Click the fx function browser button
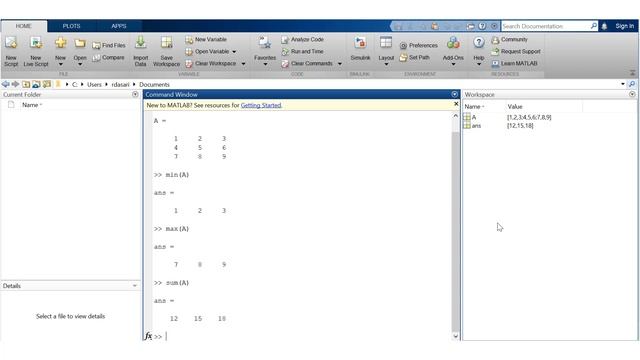This screenshot has width=640, height=360. 148,336
